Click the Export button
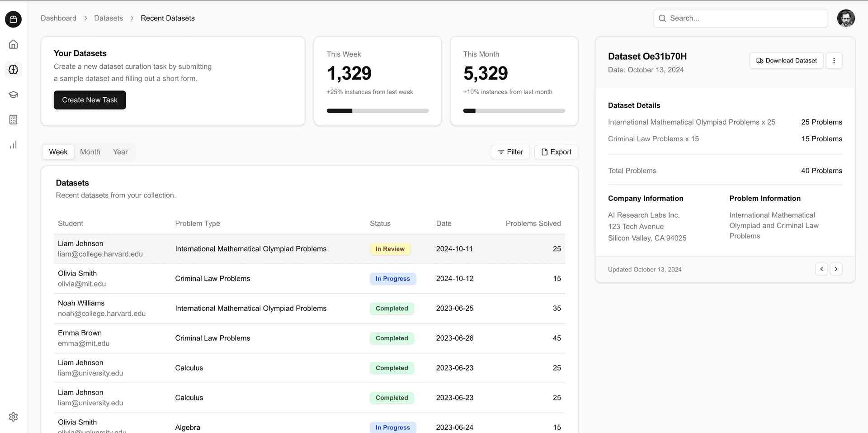The image size is (868, 433). point(556,152)
